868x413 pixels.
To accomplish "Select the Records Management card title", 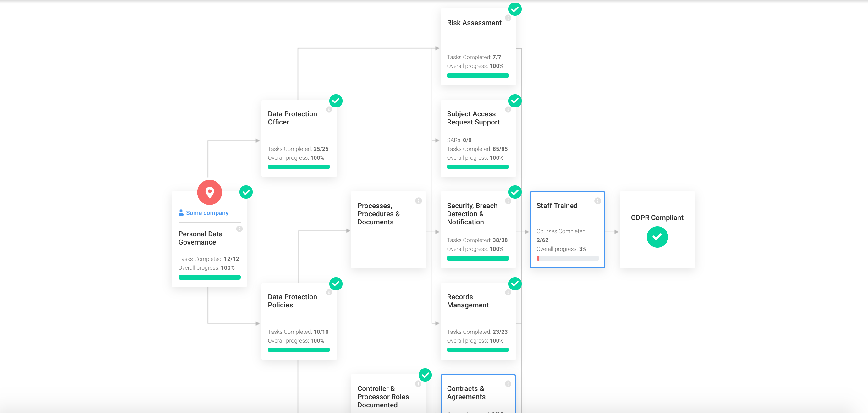I will pos(467,301).
